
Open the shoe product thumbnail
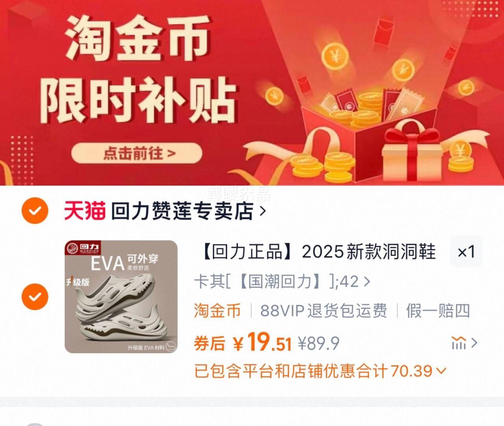tap(121, 296)
